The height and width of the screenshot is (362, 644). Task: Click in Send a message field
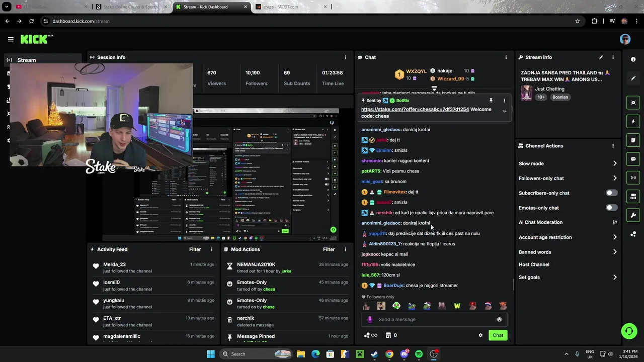coord(434,319)
